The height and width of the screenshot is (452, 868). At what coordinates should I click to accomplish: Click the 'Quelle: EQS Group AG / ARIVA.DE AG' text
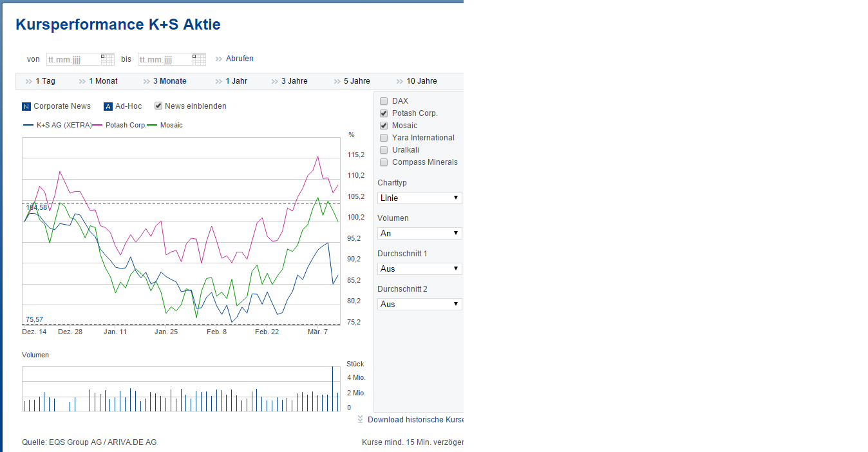(x=90, y=442)
